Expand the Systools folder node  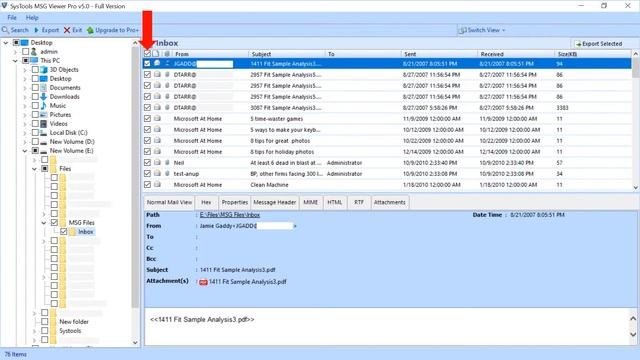click(x=35, y=331)
